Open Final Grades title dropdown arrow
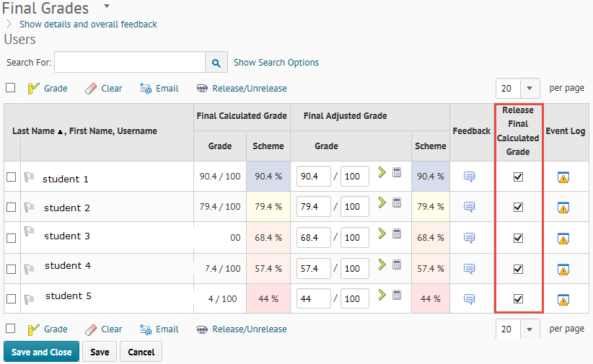Screen dimensions: 593x364 click(107, 6)
